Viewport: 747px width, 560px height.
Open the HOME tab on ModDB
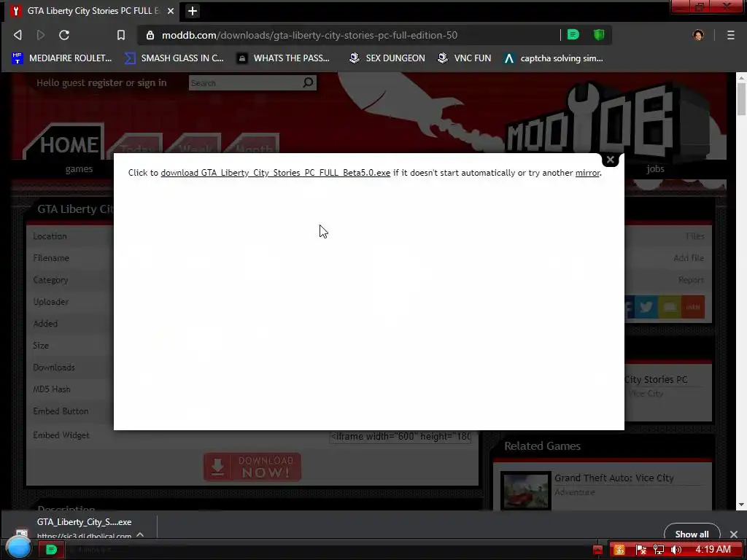pyautogui.click(x=69, y=145)
